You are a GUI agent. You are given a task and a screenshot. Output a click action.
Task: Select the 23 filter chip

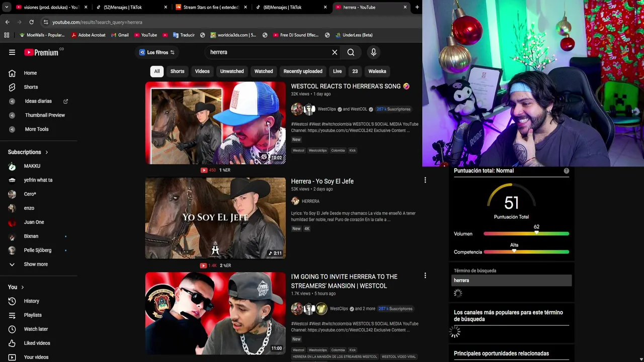tap(355, 71)
